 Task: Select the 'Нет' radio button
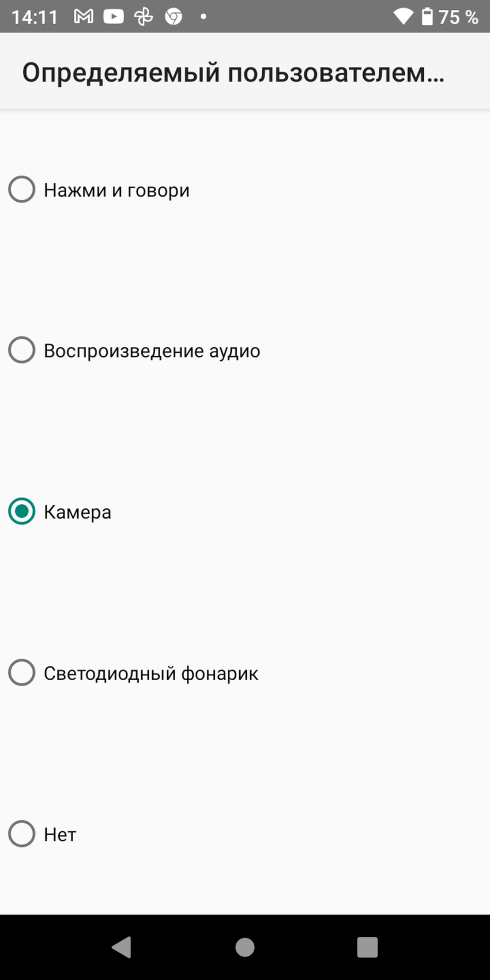22,834
